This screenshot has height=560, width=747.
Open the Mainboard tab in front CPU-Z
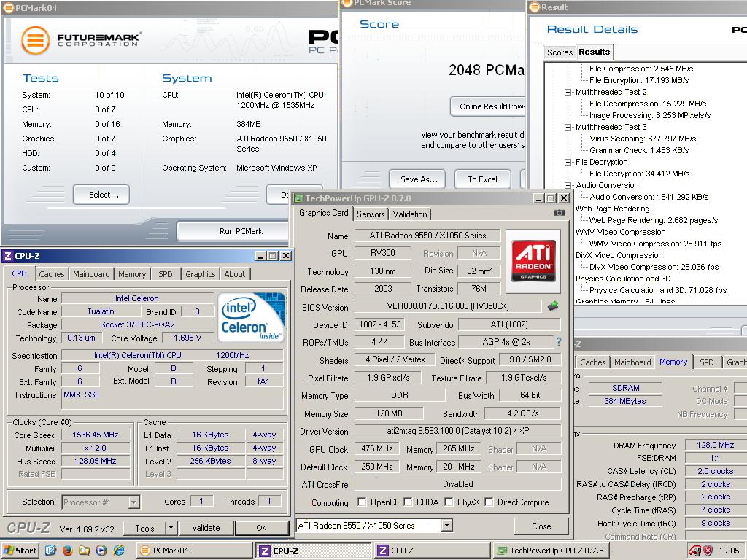point(91,274)
